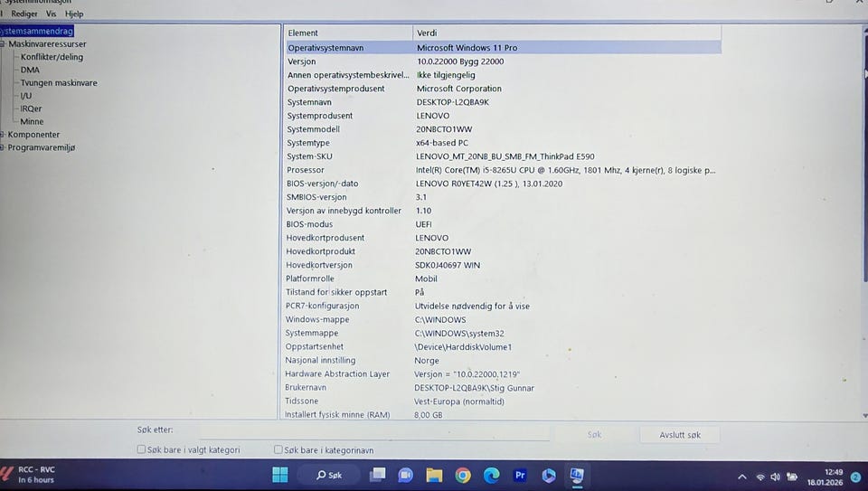Screen dimensions: 868x491
Task: Tick the 'Søk bare i kategorinavn' checkbox
Action: [x=278, y=449]
